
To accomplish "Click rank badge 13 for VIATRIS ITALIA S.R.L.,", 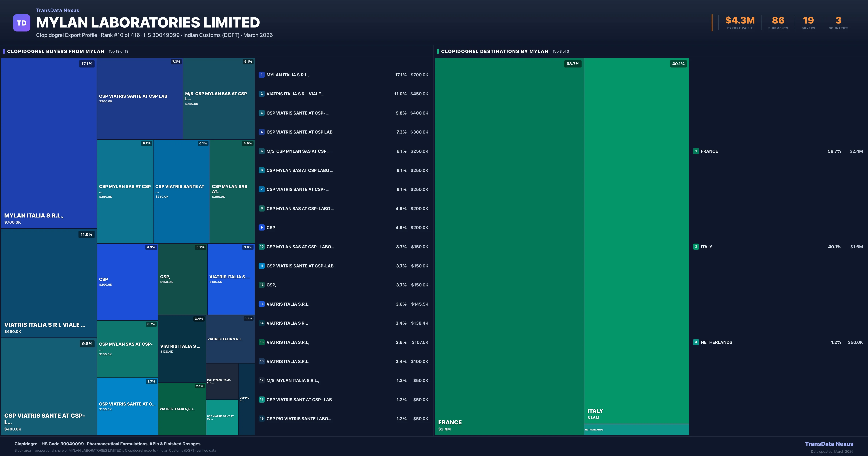I will (261, 304).
